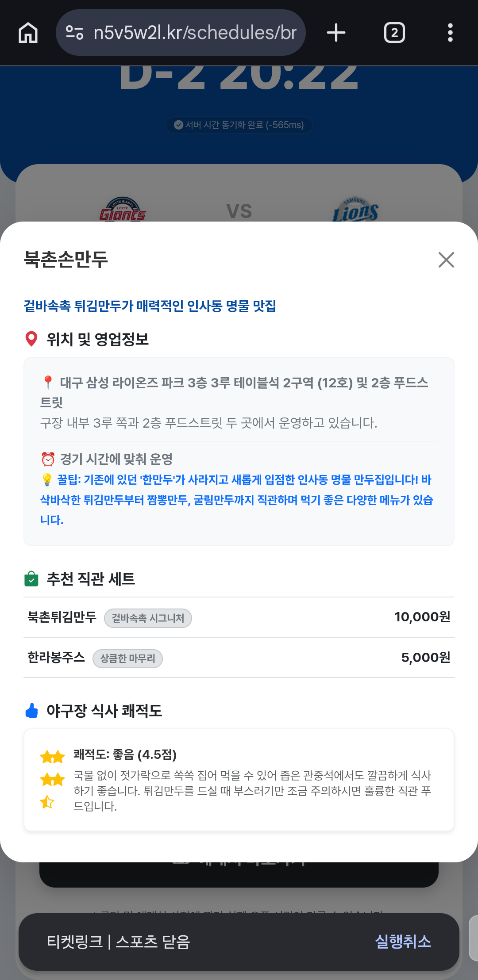The image size is (478, 980).
Task: Click the address bar URL field
Action: coord(195,33)
